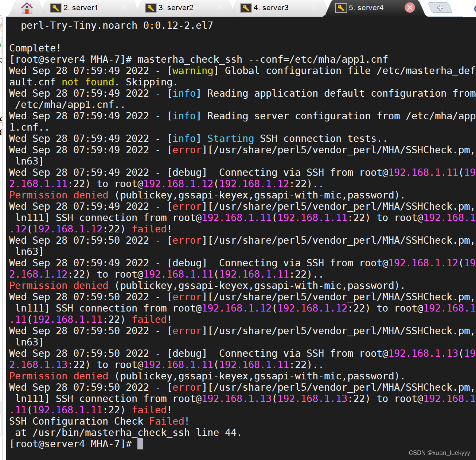476x460 pixels.
Task: Click 'at /usr/bin/masterha_check_ssh line 44.' text
Action: [128, 433]
